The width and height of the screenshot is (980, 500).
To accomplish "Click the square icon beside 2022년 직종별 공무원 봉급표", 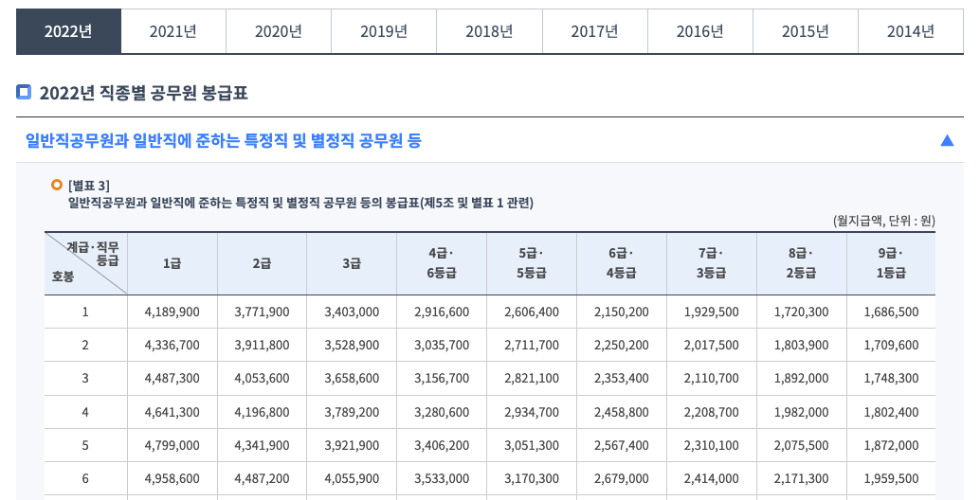I will pos(23,93).
